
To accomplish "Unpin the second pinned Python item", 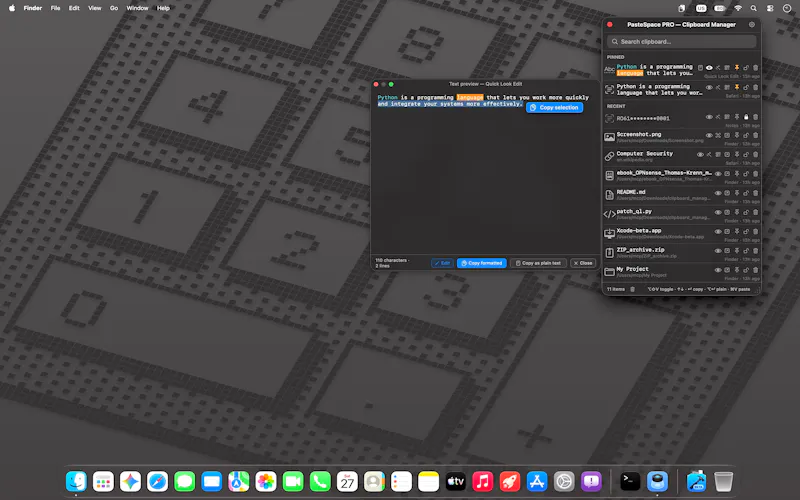I will point(737,87).
